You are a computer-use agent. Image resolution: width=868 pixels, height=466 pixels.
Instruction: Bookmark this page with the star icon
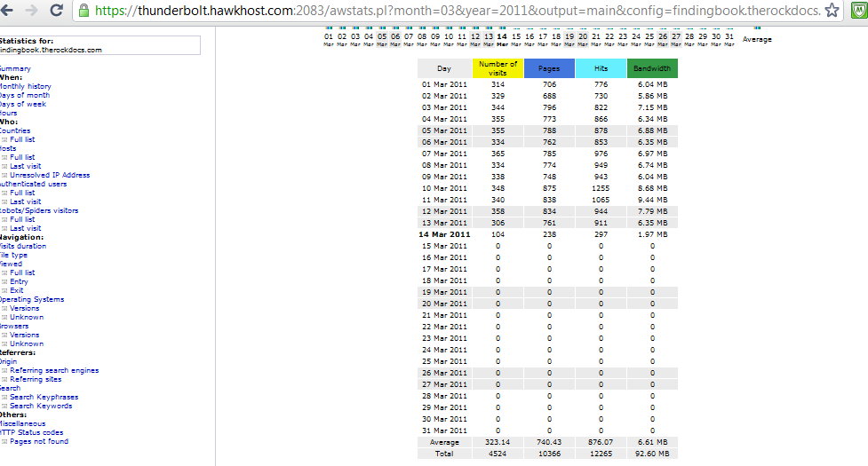pos(832,11)
